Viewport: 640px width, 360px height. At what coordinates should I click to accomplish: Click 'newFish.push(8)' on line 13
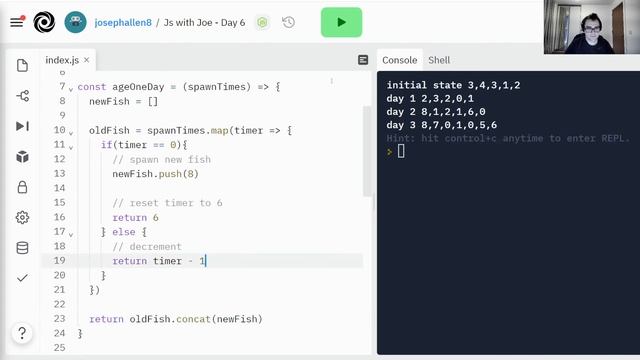pos(156,174)
